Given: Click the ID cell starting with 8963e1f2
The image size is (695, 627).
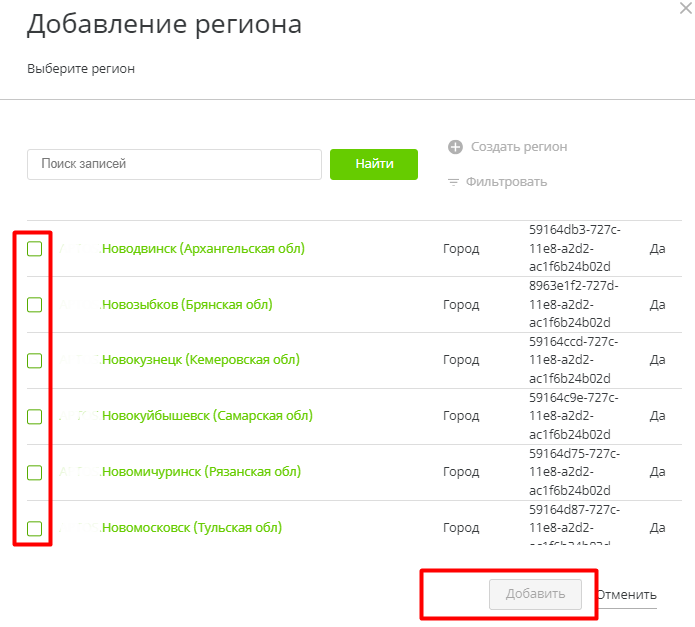Looking at the screenshot, I should tap(573, 304).
